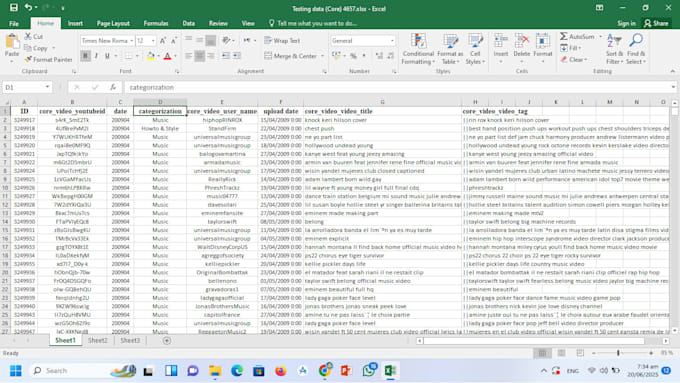Add a new sheet with plus button
The image size is (680, 383).
coord(167,340)
